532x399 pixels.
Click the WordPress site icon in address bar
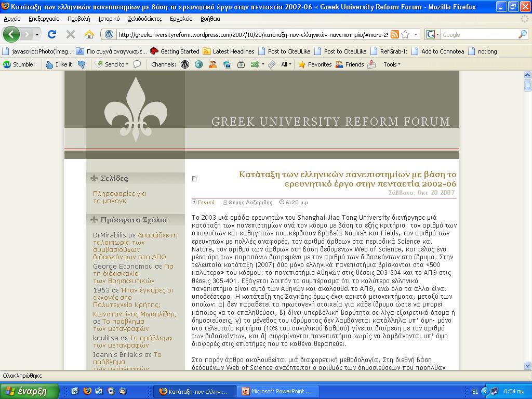point(109,35)
